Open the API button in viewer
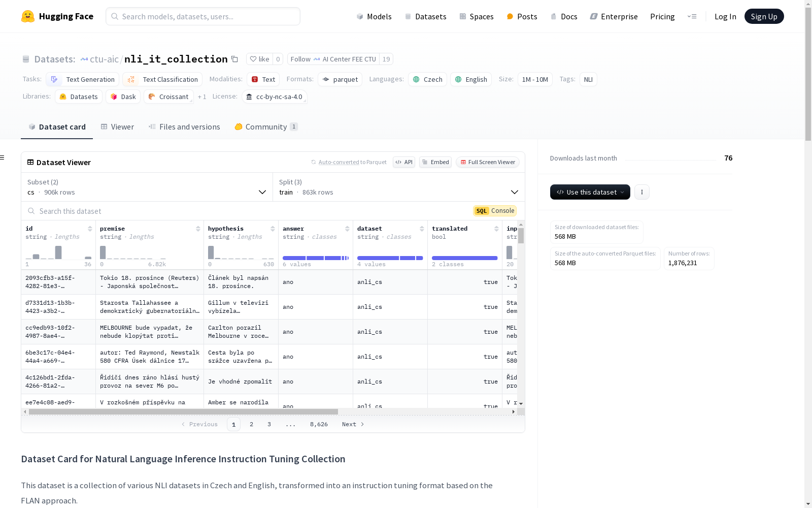Screen dimensions: 812x508 (x=404, y=162)
